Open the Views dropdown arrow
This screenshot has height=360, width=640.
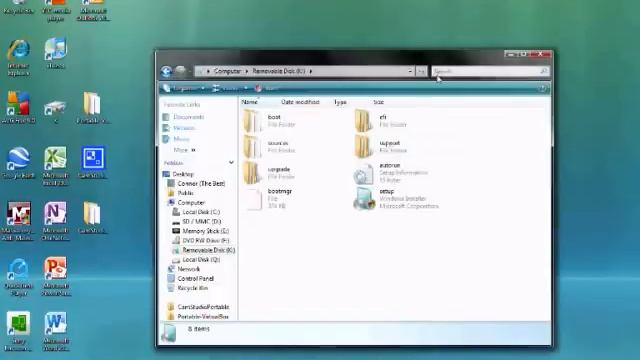tap(246, 89)
